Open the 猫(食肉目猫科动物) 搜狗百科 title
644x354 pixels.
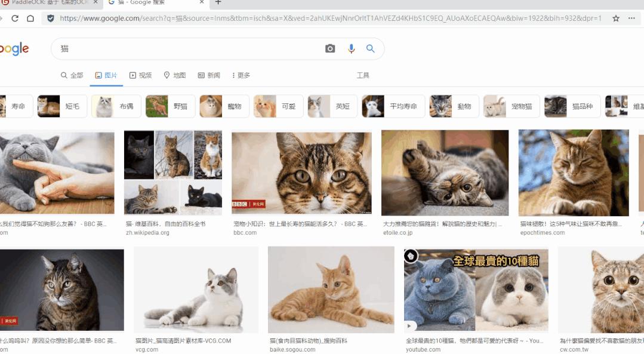[309, 341]
